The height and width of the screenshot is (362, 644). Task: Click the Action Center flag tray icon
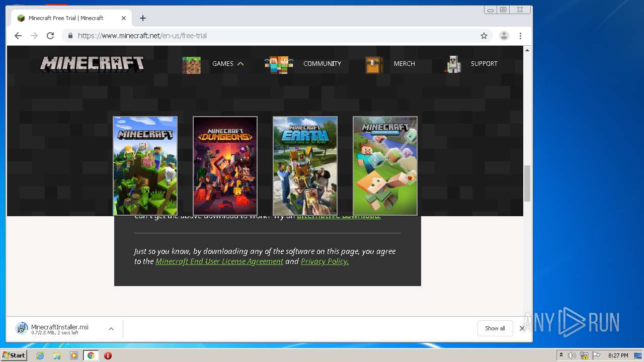pyautogui.click(x=596, y=355)
